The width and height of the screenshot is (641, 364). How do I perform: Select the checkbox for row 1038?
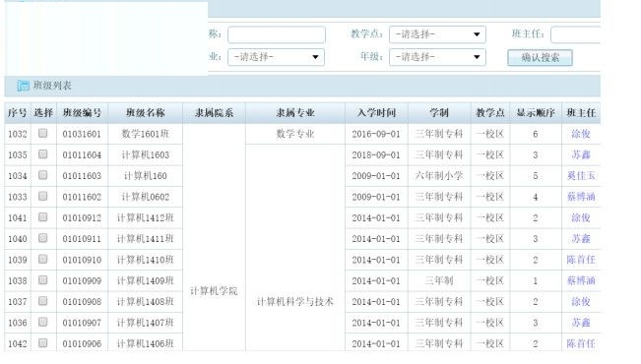click(x=43, y=280)
